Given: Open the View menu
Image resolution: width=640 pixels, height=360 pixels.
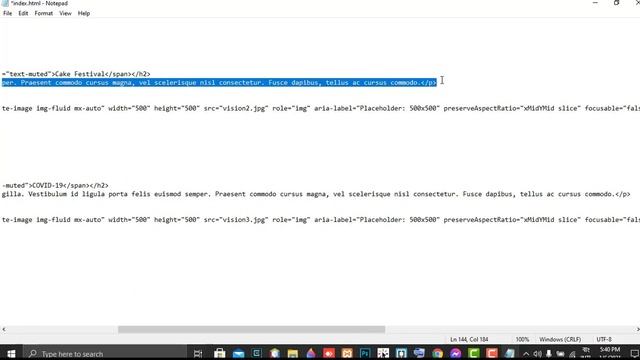Looking at the screenshot, I should [x=65, y=13].
